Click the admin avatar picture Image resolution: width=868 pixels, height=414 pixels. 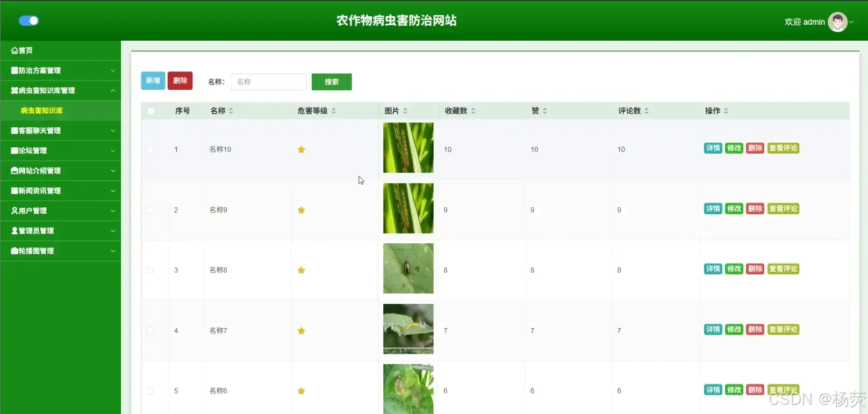(x=837, y=22)
